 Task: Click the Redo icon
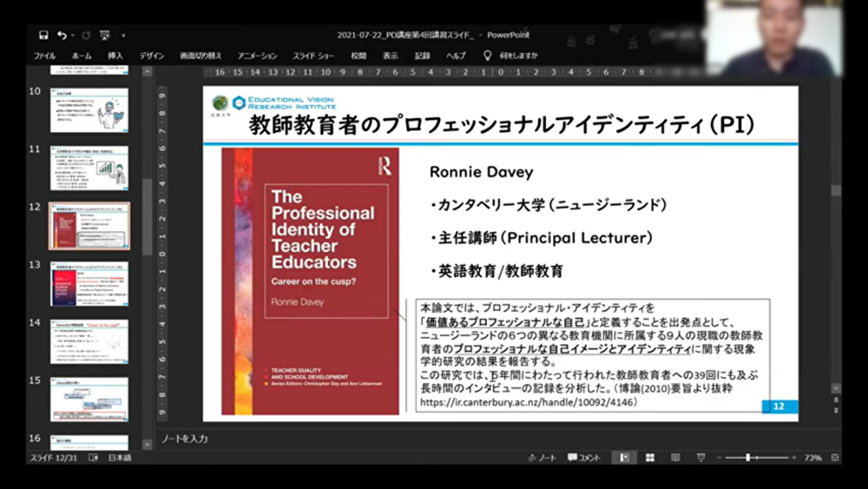tap(86, 36)
